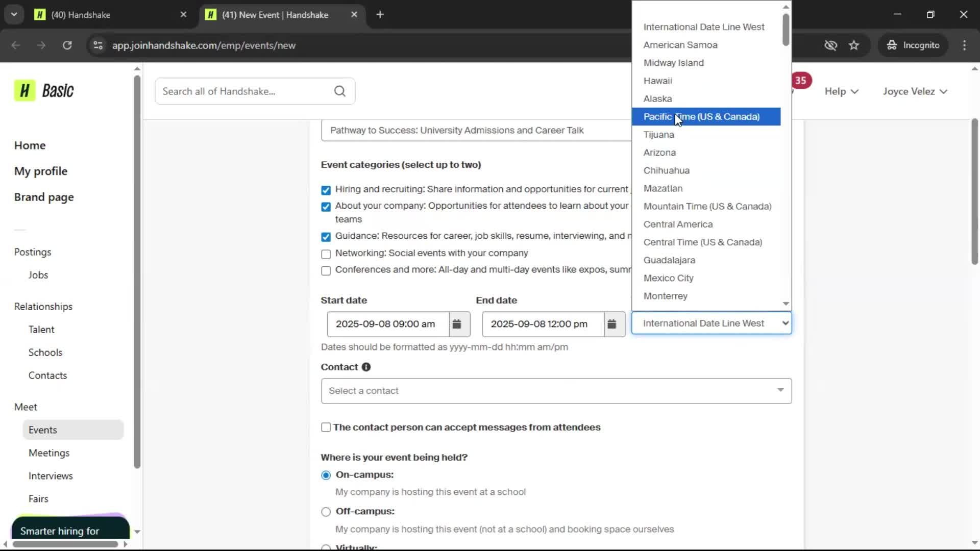
Task: Open Fairs in sidebar
Action: click(x=38, y=499)
